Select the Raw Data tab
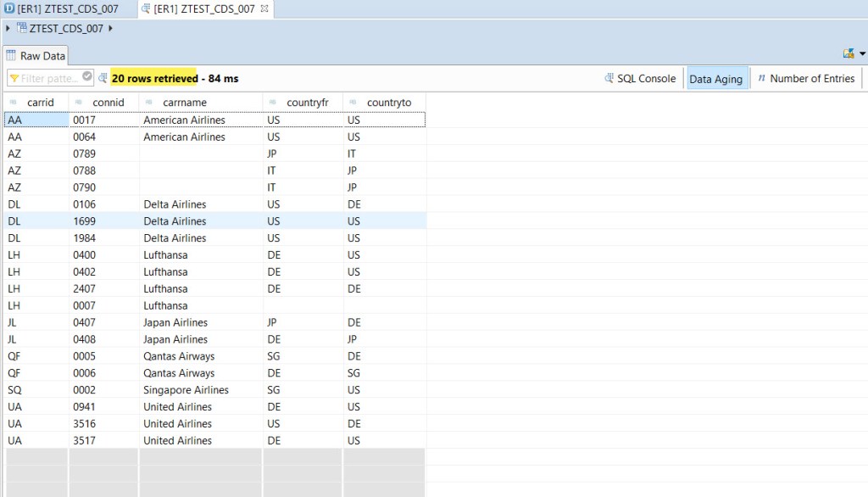The image size is (868, 497). tap(36, 56)
